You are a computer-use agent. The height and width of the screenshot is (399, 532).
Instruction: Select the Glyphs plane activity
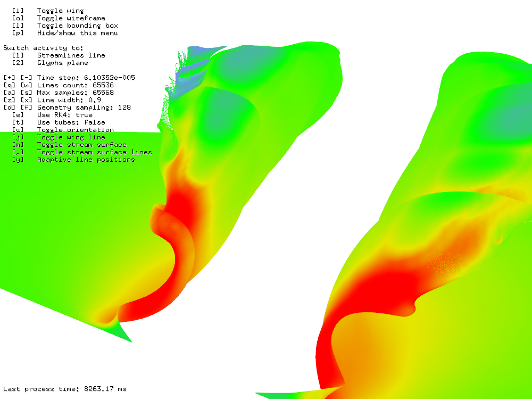coord(62,63)
